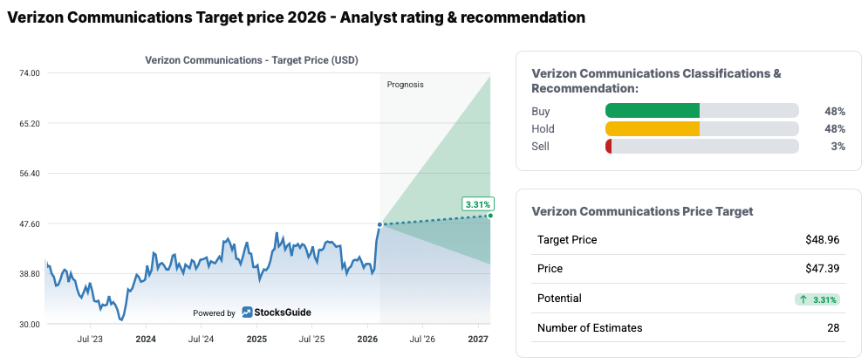Click the Number of Estimates row
This screenshot has width=868, height=364.
(x=687, y=328)
